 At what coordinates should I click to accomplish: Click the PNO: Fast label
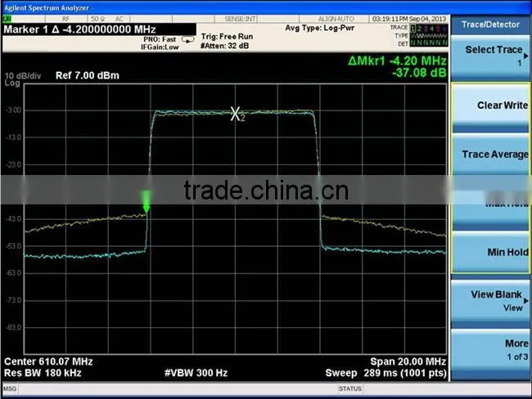coord(160,39)
